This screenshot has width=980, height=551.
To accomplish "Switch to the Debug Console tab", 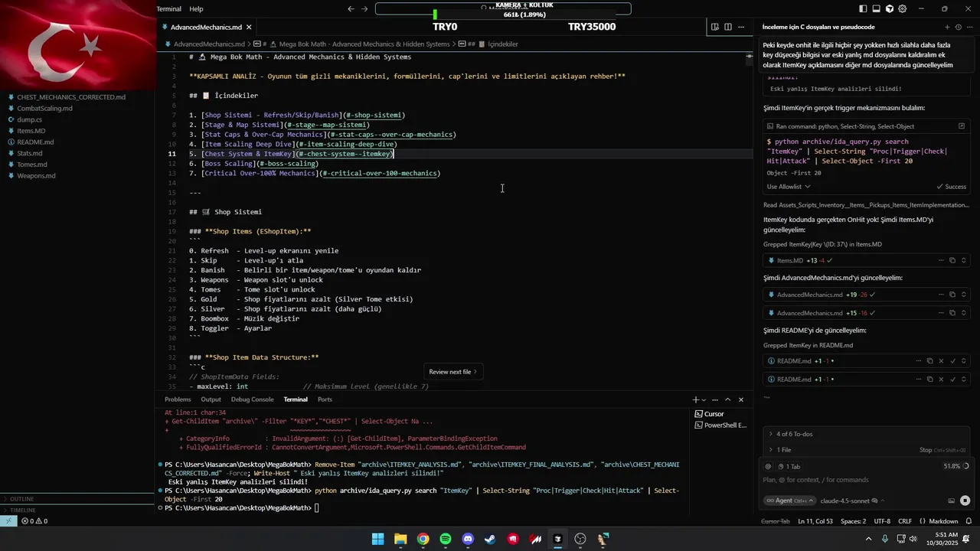I will pos(252,399).
